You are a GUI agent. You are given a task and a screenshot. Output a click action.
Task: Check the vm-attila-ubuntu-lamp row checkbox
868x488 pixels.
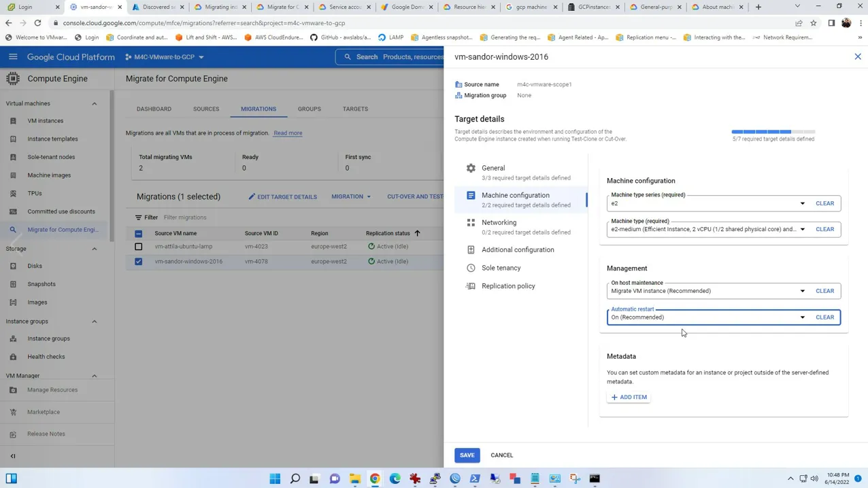(x=139, y=247)
